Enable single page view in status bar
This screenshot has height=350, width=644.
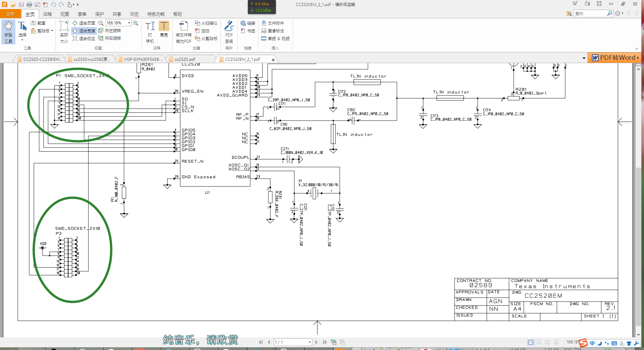[530, 342]
